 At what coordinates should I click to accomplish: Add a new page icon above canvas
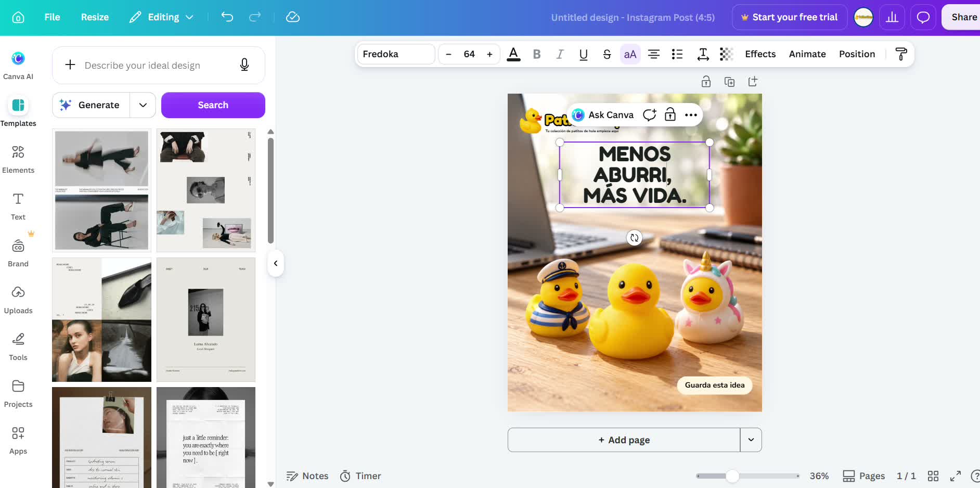753,82
